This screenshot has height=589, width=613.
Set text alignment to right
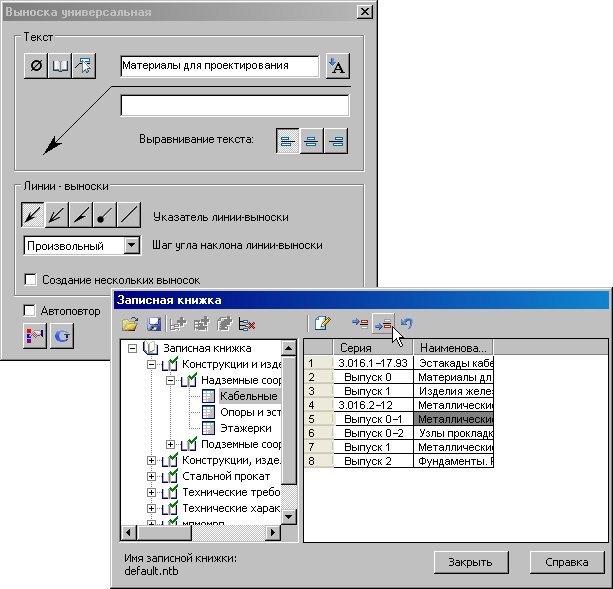tap(336, 141)
